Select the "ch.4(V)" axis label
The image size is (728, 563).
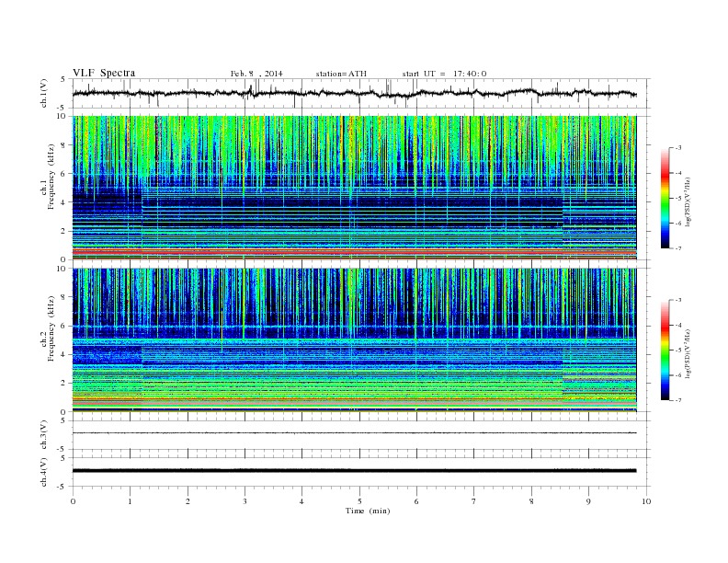43,472
